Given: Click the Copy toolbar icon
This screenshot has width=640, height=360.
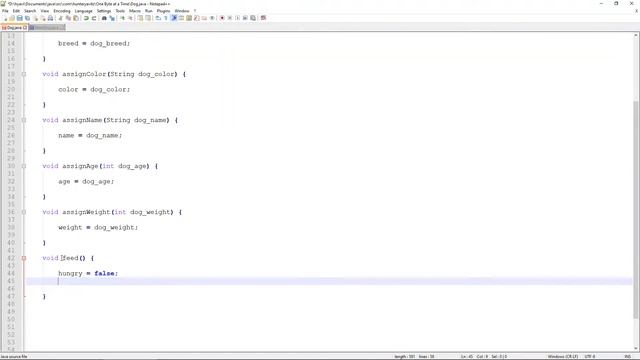Looking at the screenshot, I should tap(68, 18).
